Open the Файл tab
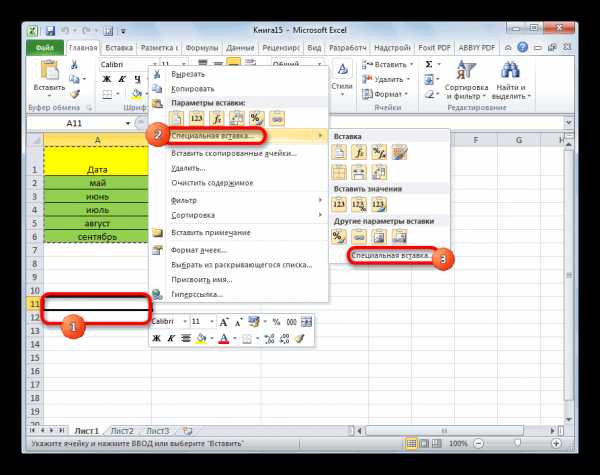This screenshot has width=600, height=475. point(45,48)
